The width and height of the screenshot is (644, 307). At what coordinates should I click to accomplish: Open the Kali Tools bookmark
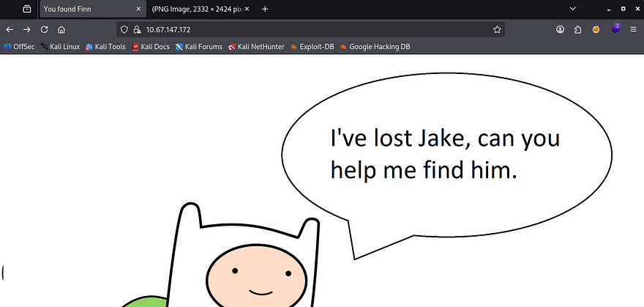pyautogui.click(x=105, y=47)
